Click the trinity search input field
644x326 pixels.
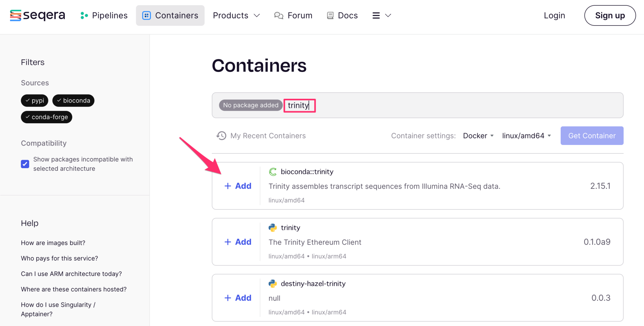coord(299,105)
